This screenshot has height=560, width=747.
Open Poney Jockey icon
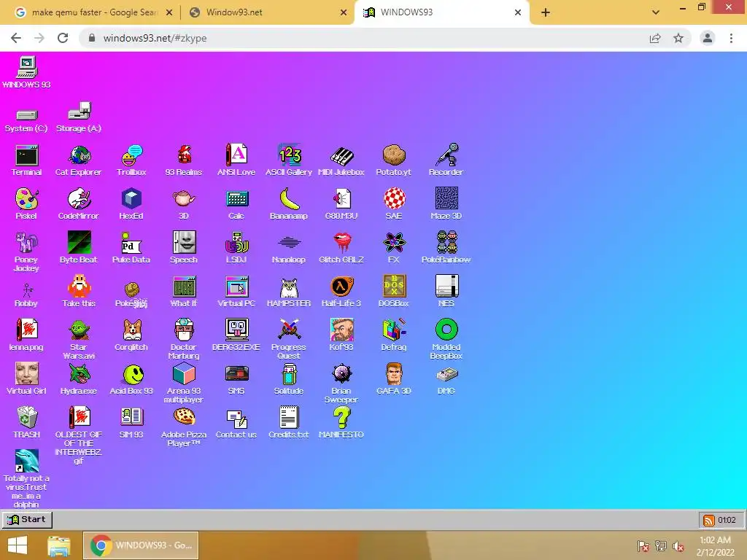point(26,252)
